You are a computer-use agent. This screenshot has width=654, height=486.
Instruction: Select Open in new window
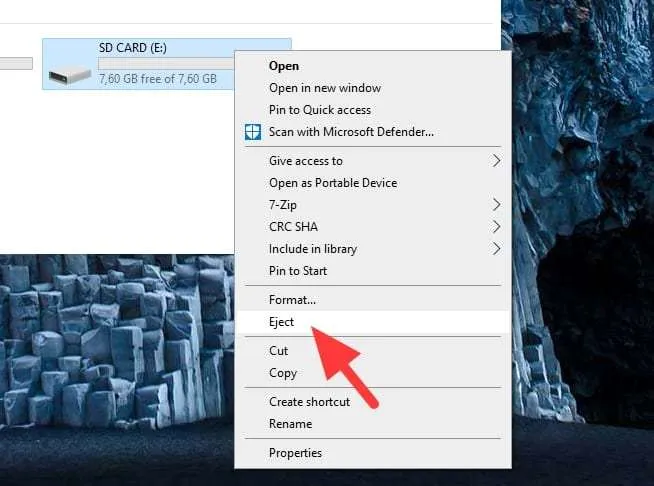(x=373, y=88)
